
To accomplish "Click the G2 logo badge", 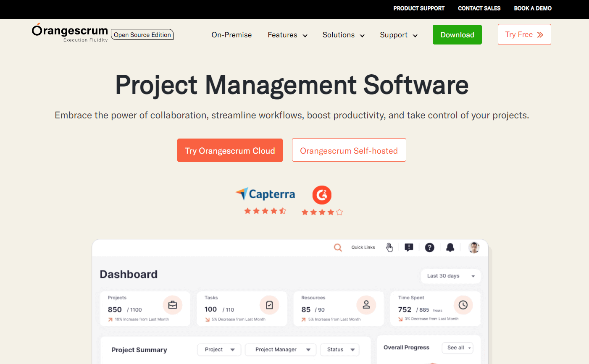I will (322, 195).
